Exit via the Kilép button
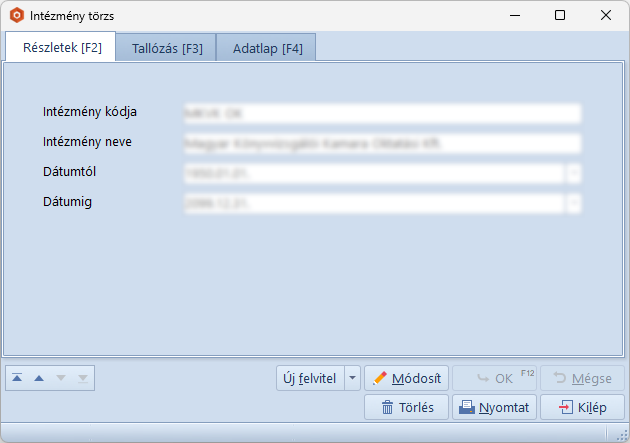This screenshot has width=630, height=443. pos(582,407)
